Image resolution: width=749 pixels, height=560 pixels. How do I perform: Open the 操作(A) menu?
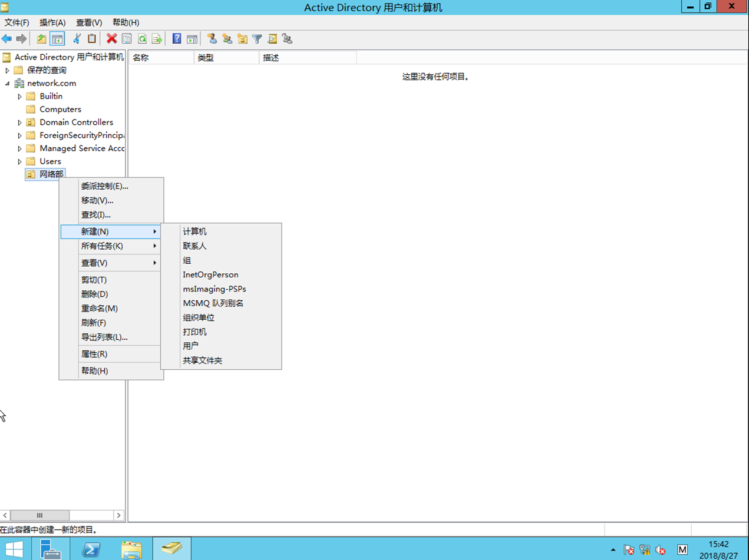click(x=52, y=22)
